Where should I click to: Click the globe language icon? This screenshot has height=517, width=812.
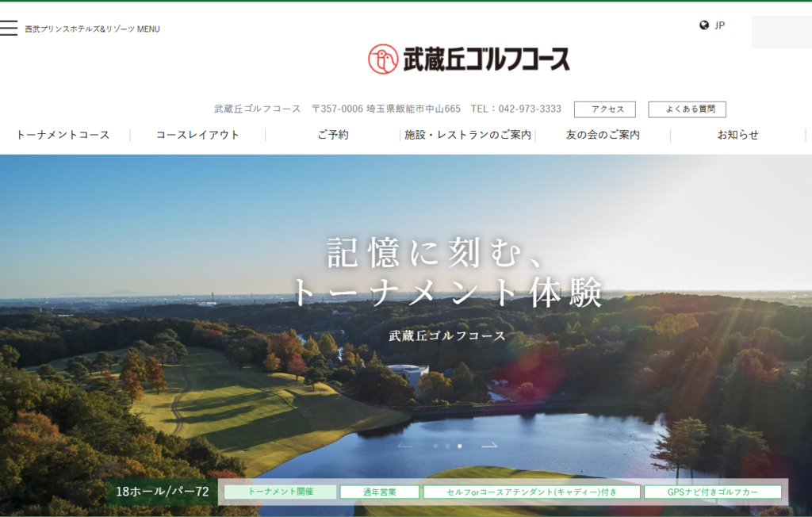(704, 25)
